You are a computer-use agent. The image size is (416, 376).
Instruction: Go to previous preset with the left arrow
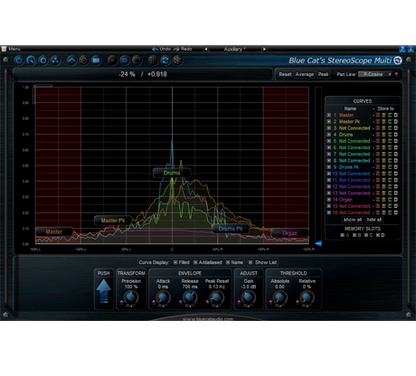(206, 49)
